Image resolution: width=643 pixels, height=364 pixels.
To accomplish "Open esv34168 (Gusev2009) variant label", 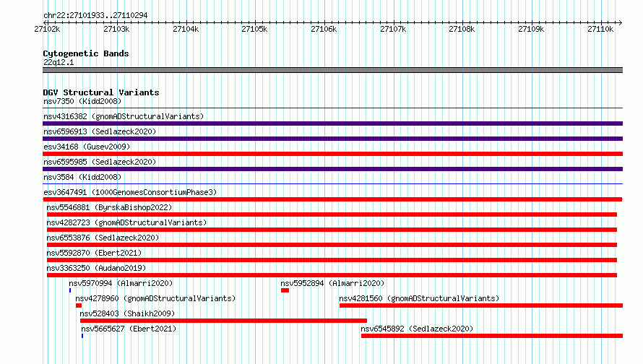I will coord(87,147).
